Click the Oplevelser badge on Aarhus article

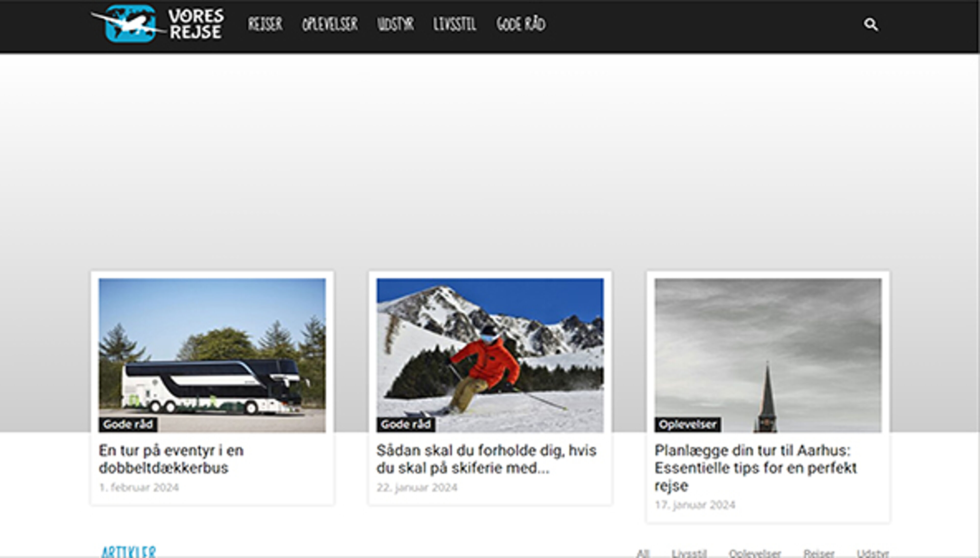pos(687,424)
